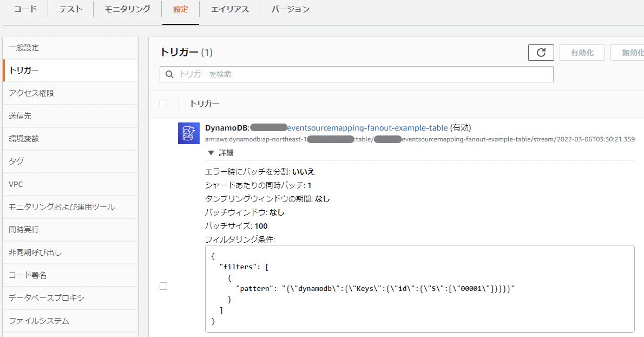Viewport: 644px width, 337px height.
Task: Go to the バージョン tab
Action: [x=291, y=9]
